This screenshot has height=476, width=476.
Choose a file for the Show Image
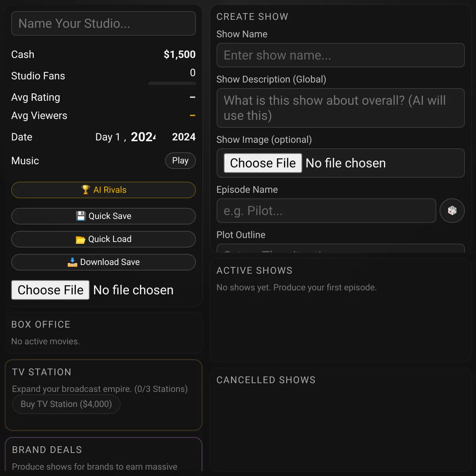[263, 163]
